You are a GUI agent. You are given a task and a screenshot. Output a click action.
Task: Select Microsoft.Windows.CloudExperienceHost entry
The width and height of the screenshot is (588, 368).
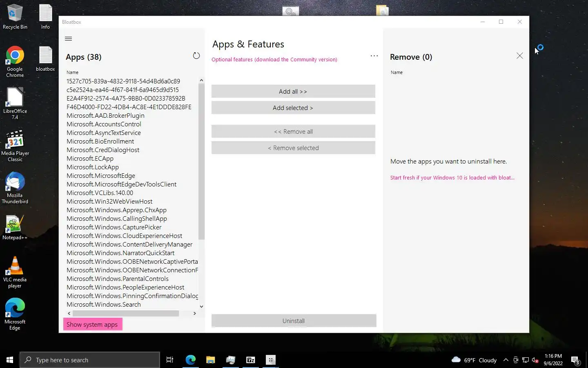pos(124,236)
